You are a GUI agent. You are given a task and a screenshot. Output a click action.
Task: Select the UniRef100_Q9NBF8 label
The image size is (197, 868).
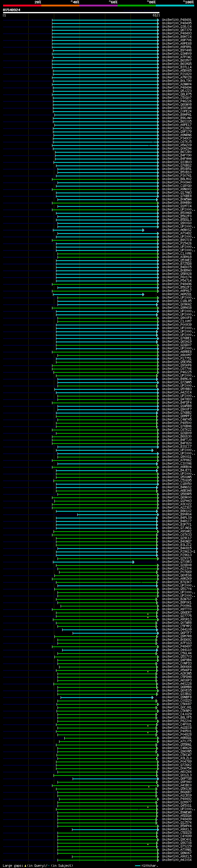[176, 697]
